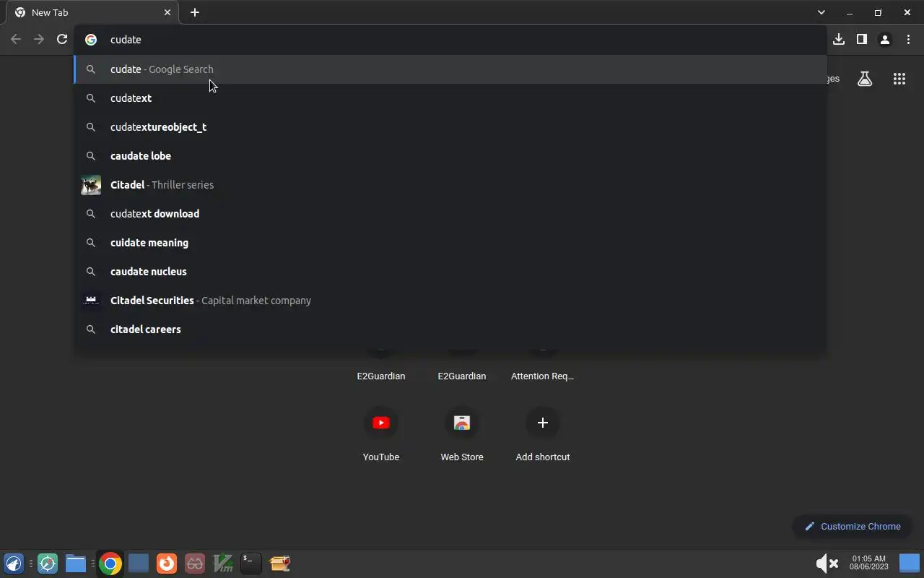The width and height of the screenshot is (924, 578).
Task: Select the New Tab browser tab
Action: pyautogui.click(x=94, y=12)
